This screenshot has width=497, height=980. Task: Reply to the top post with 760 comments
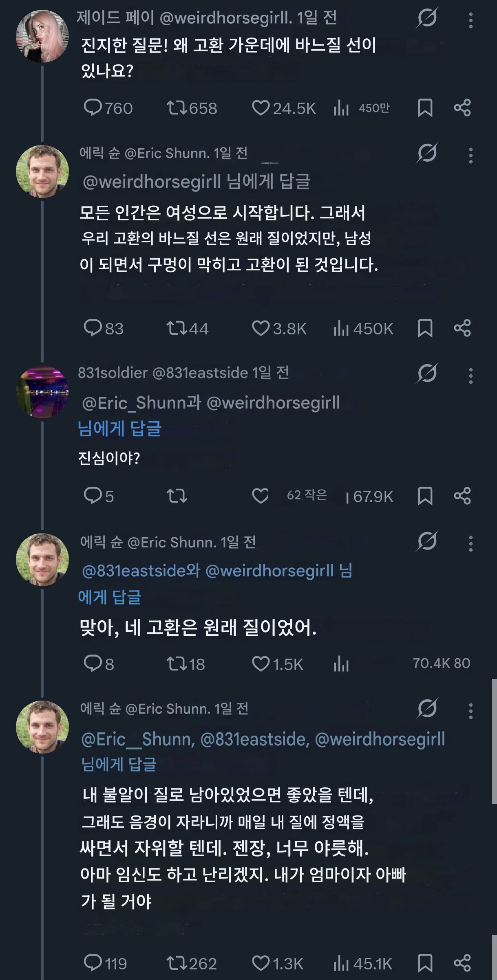(93, 108)
